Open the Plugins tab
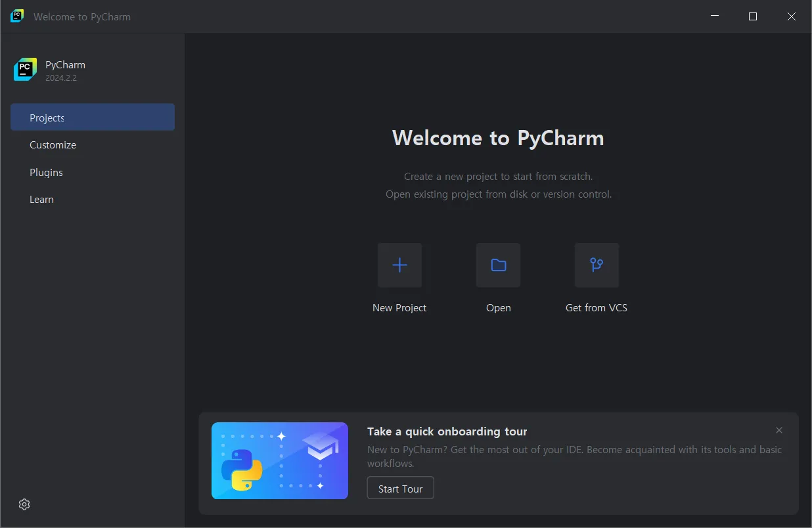The width and height of the screenshot is (812, 528). pos(93,172)
